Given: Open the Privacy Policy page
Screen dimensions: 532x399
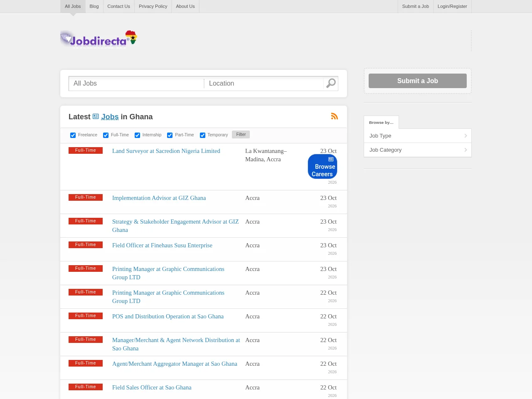Looking at the screenshot, I should (x=153, y=6).
